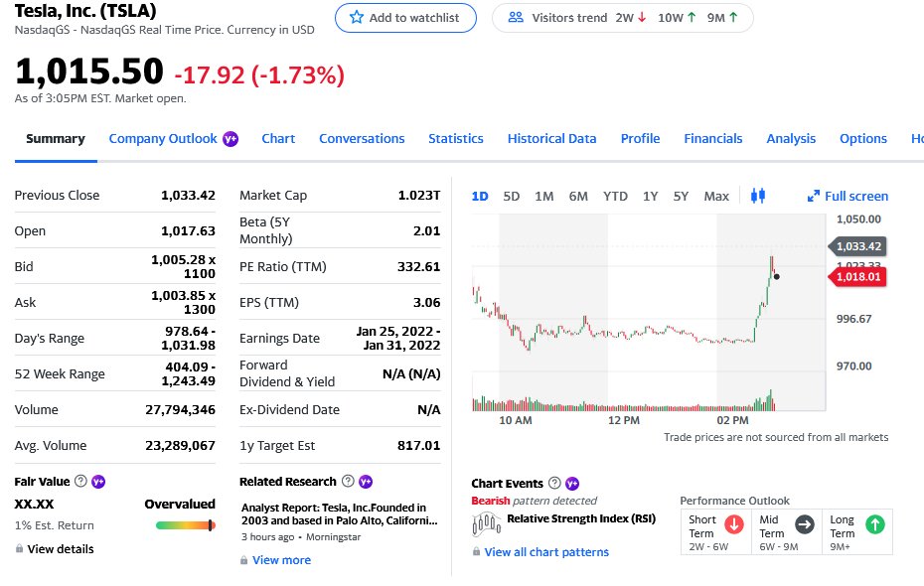The image size is (924, 586).
Task: Click the Related Research premium Y+ badge
Action: [366, 482]
